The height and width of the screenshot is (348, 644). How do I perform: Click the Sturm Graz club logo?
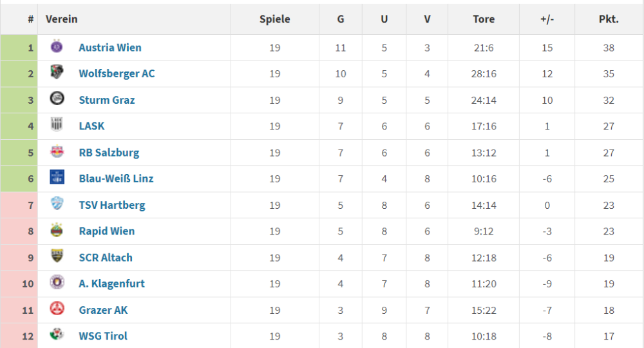pyautogui.click(x=57, y=99)
